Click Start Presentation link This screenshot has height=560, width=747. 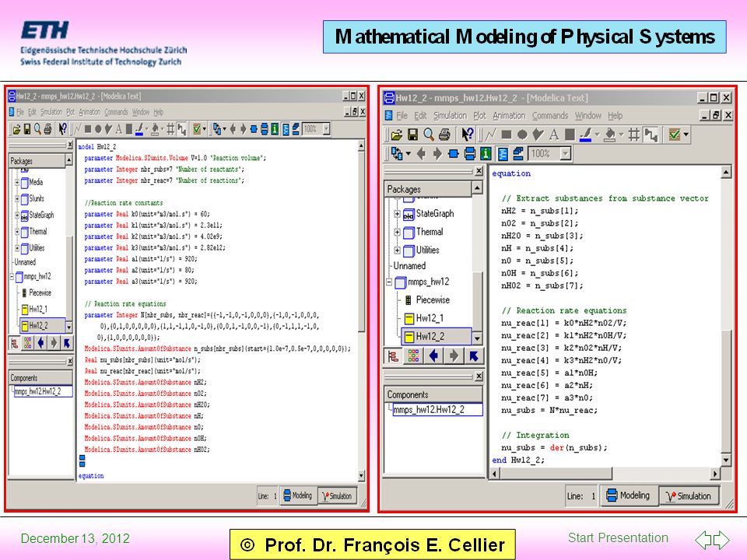[x=618, y=537]
